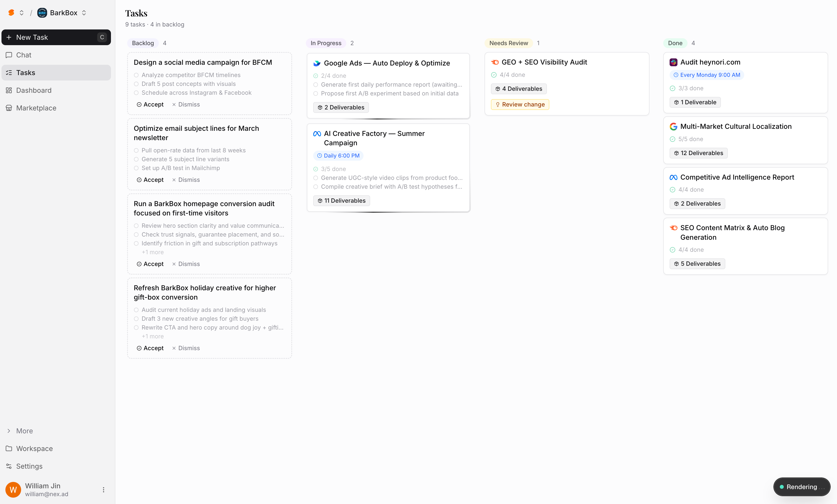Mark Audit current holiday ads subtask done
Viewport: 837px width, 504px height.
(x=136, y=310)
